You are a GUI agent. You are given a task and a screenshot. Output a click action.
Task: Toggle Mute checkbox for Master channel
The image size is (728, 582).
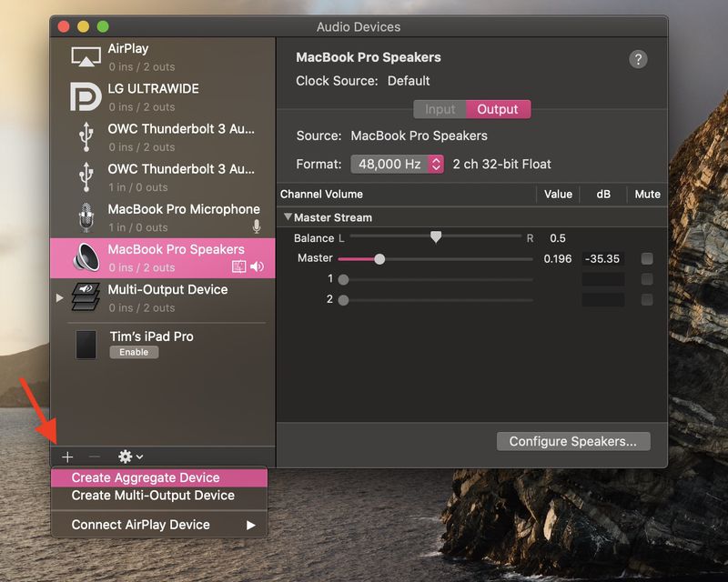click(x=647, y=258)
